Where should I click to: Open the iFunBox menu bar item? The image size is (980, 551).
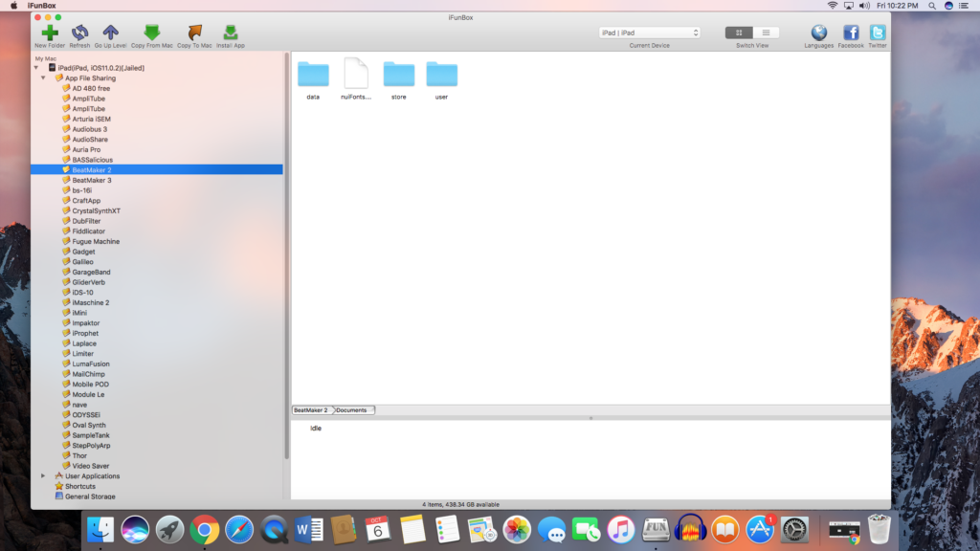click(42, 6)
